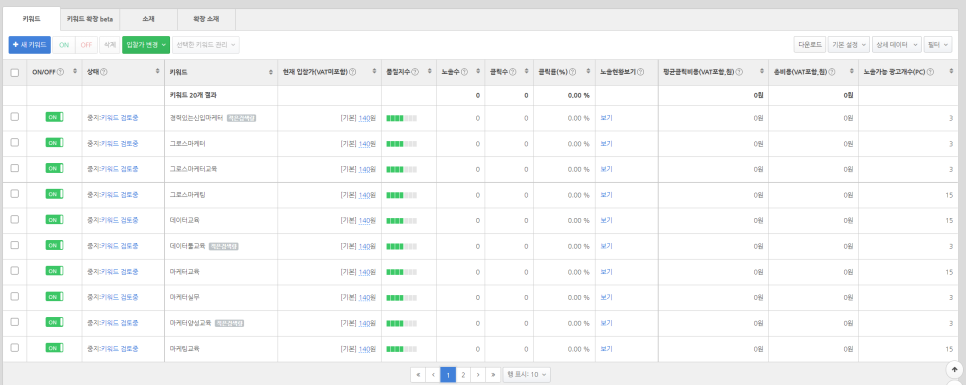The width and height of the screenshot is (966, 385).
Task: Open the 선택한 키워드 관리 dropdown
Action: click(x=206, y=45)
